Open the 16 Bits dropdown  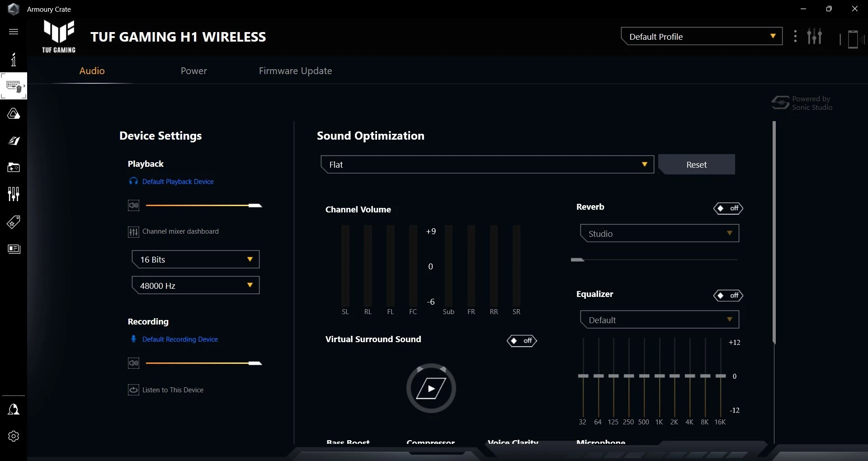click(x=196, y=259)
